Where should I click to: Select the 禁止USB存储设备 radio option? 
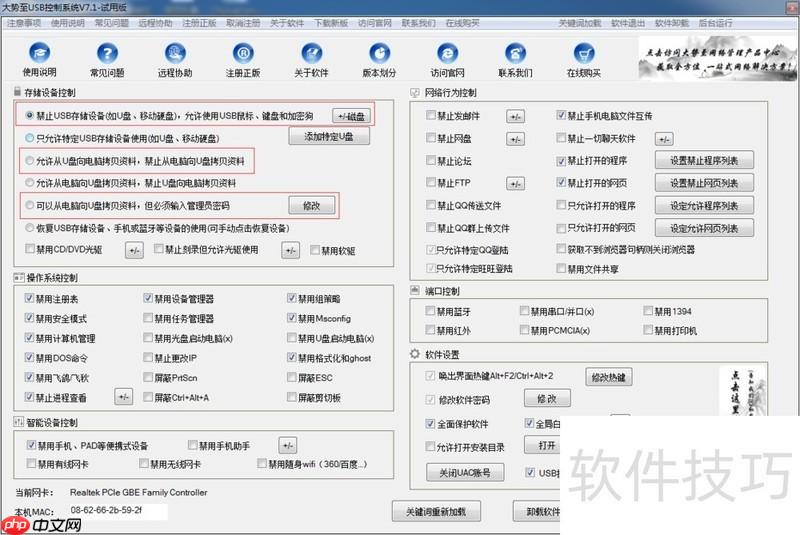click(x=30, y=116)
